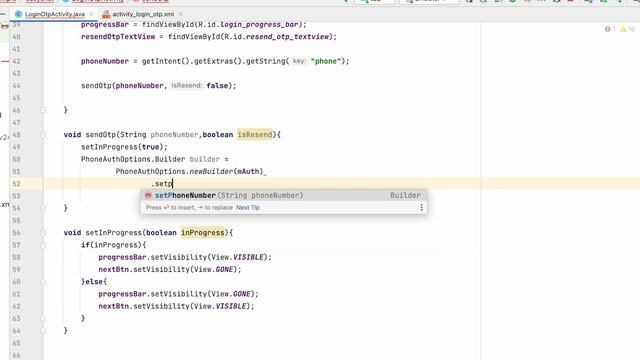Screen dimensions: 640x360
Task: Click setInProgress(true) on line 49
Action: [124, 147]
